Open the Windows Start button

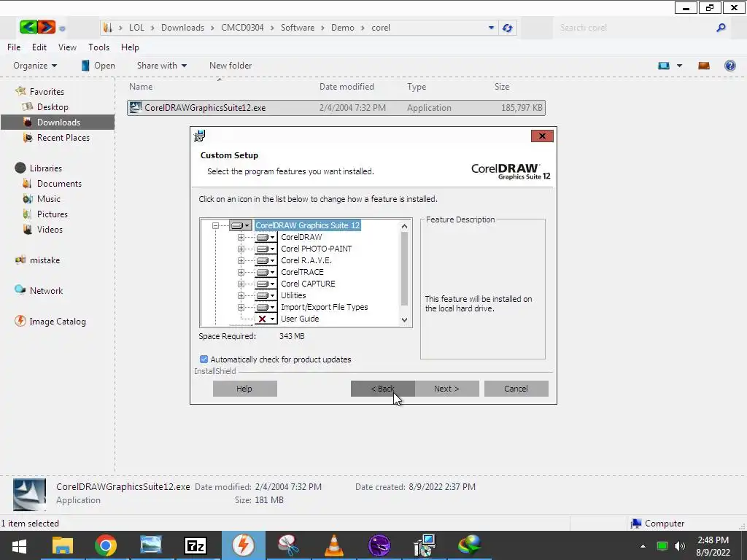point(19,545)
